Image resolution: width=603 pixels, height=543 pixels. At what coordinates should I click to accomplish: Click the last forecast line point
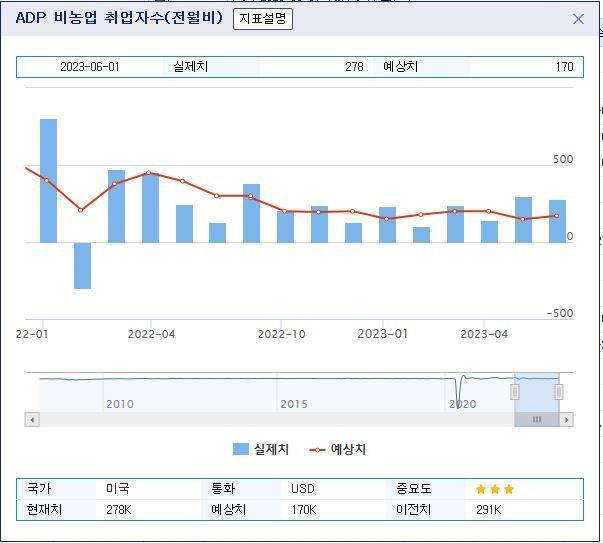pyautogui.click(x=556, y=216)
